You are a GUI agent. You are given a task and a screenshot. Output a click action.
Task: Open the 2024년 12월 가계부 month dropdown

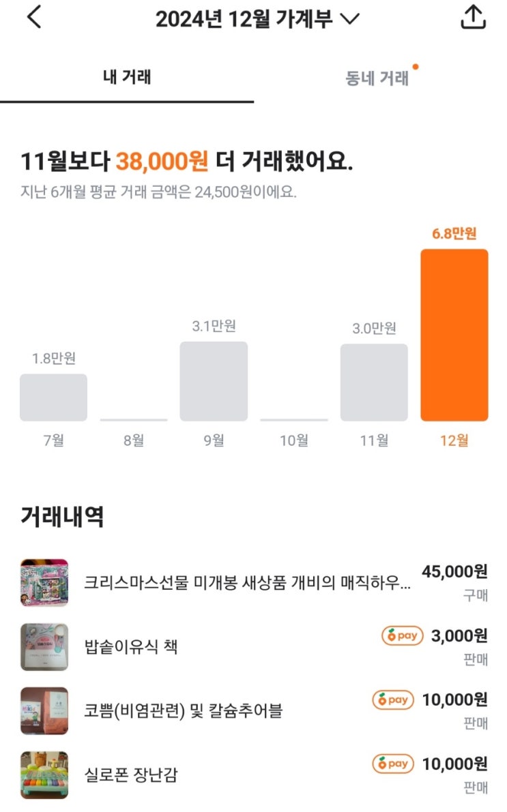click(x=257, y=19)
